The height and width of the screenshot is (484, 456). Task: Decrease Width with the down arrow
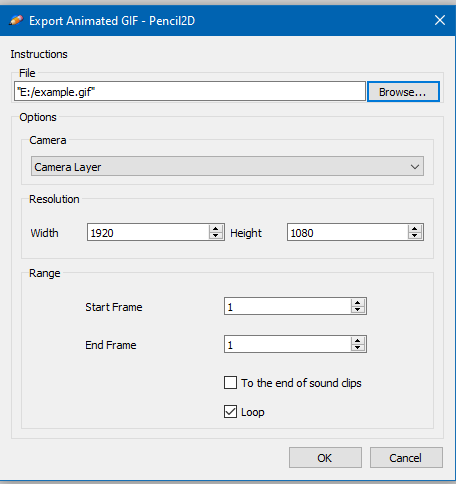click(215, 236)
